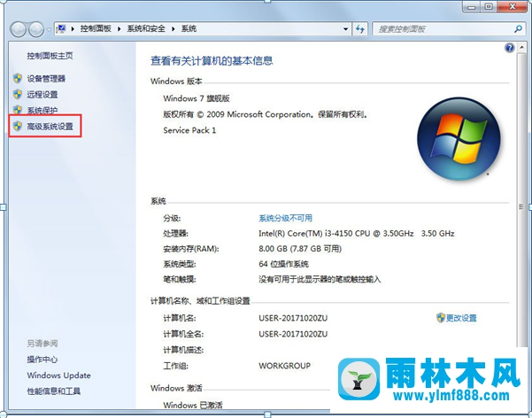Click the text Windows 已激活

(x=193, y=405)
